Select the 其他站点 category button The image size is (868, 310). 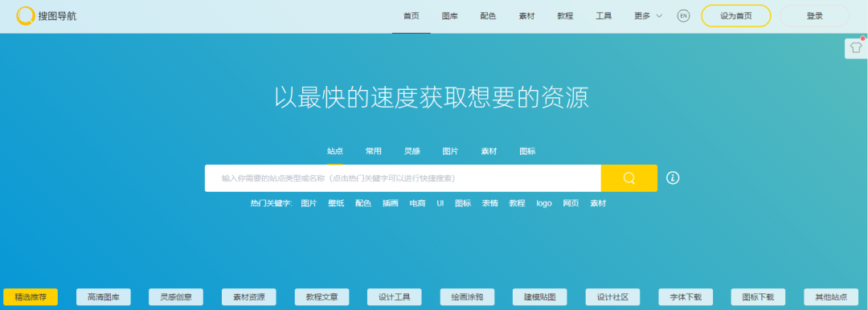832,297
